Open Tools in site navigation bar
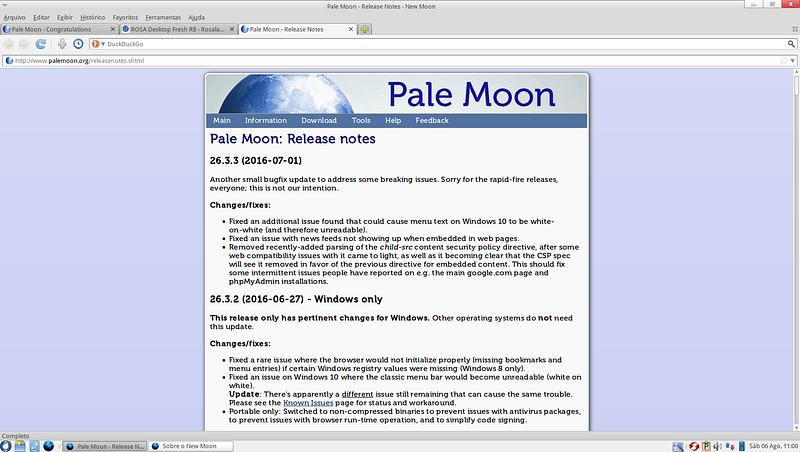This screenshot has height=452, width=800. tap(361, 121)
